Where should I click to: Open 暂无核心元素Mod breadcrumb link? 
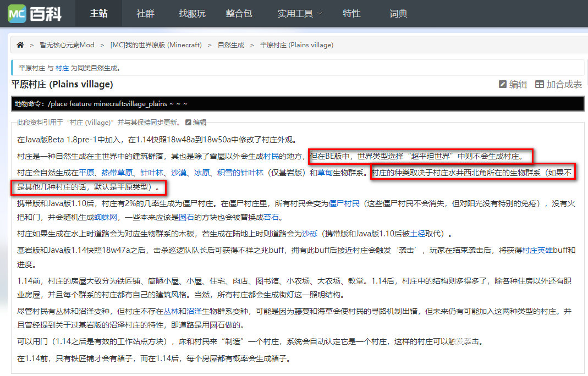coord(67,45)
